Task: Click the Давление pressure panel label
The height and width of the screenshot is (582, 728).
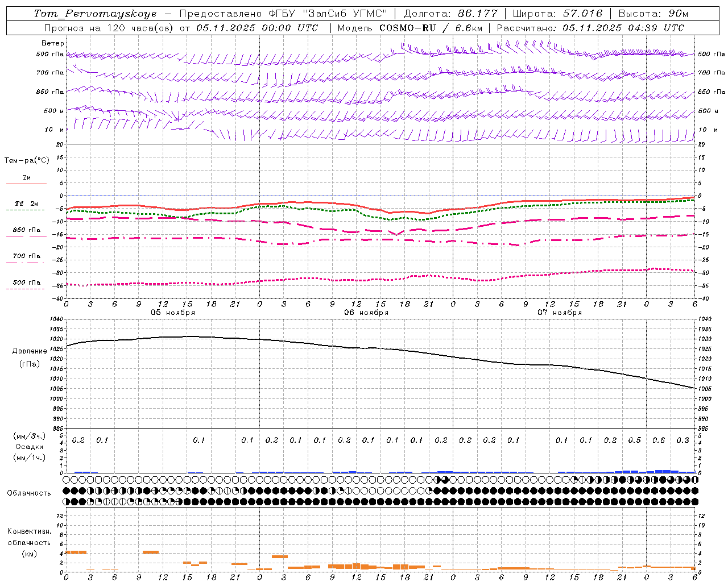Action: pos(30,351)
